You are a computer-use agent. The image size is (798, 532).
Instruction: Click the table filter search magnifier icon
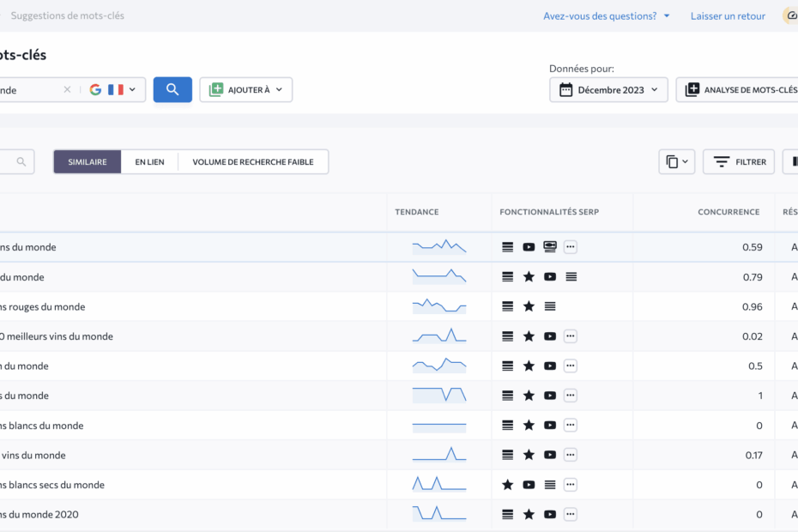(x=21, y=162)
